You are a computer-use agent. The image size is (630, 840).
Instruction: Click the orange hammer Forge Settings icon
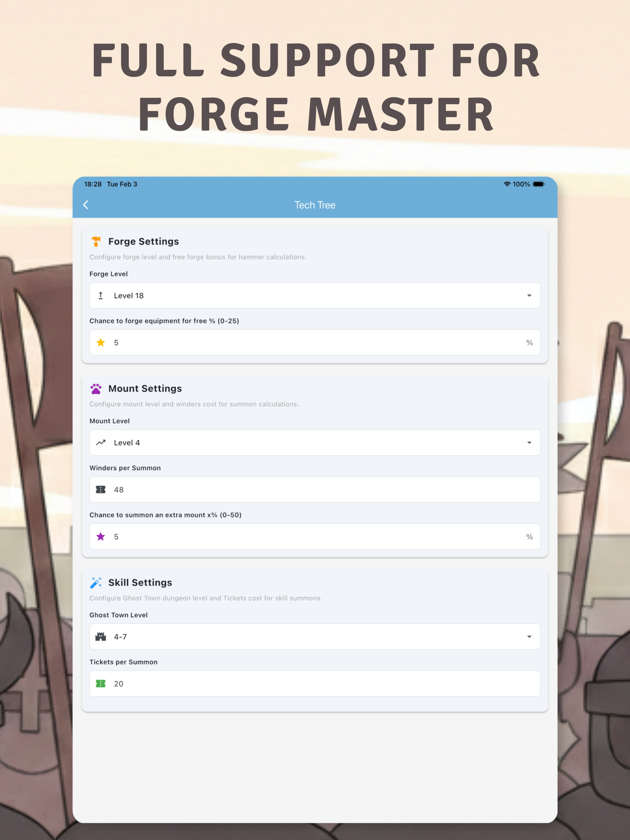point(96,242)
